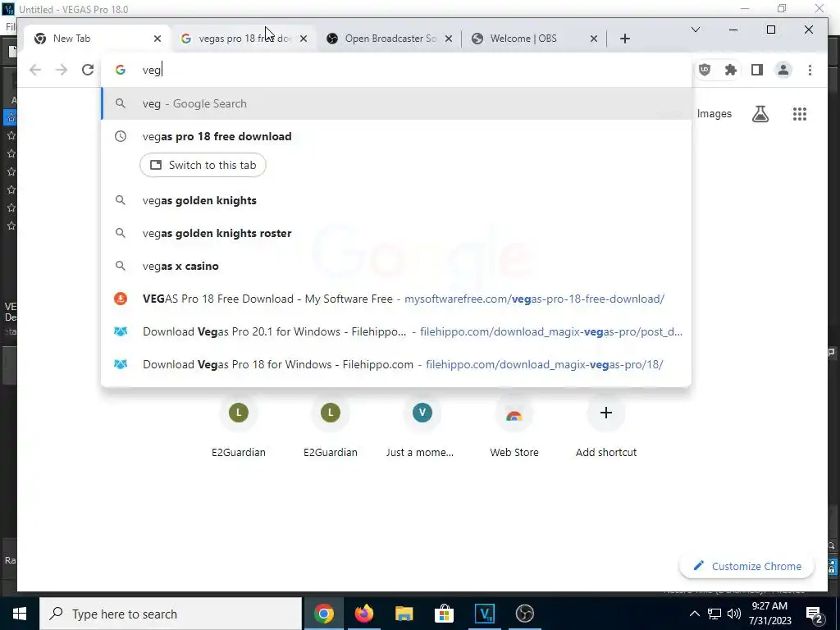Screen dimensions: 840x630
Task: Open VEGAS Pro from the taskbar
Action: coord(484,614)
